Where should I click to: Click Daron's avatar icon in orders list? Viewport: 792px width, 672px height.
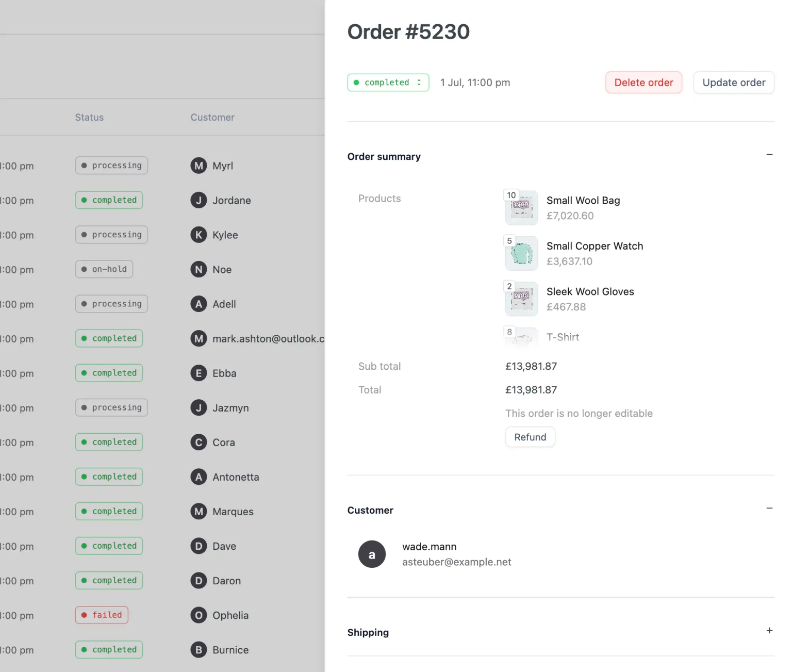click(199, 581)
